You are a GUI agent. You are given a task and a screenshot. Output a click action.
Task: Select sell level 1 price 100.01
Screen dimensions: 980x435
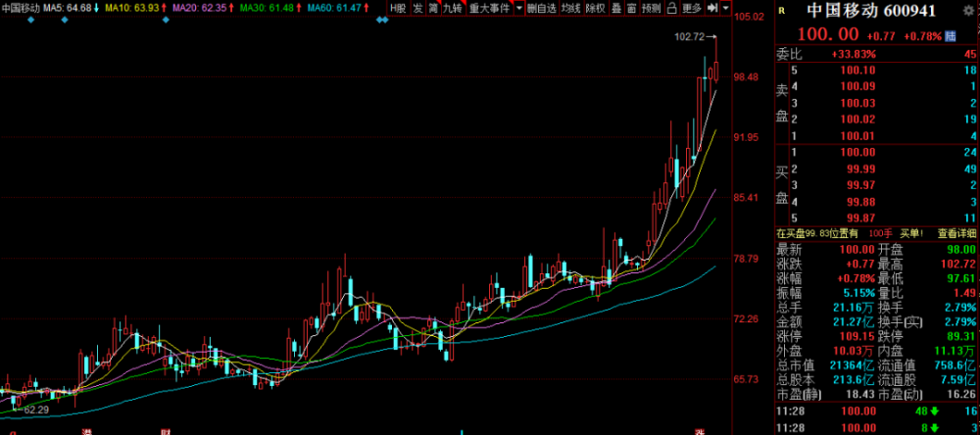(x=857, y=135)
